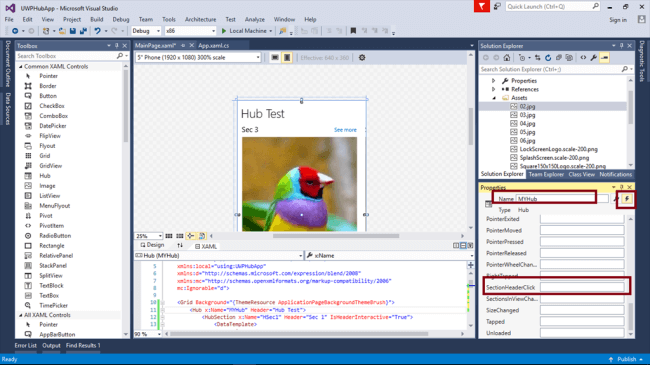650x365 pixels.
Task: Click the designer horizontal scrollbar
Action: (336, 236)
